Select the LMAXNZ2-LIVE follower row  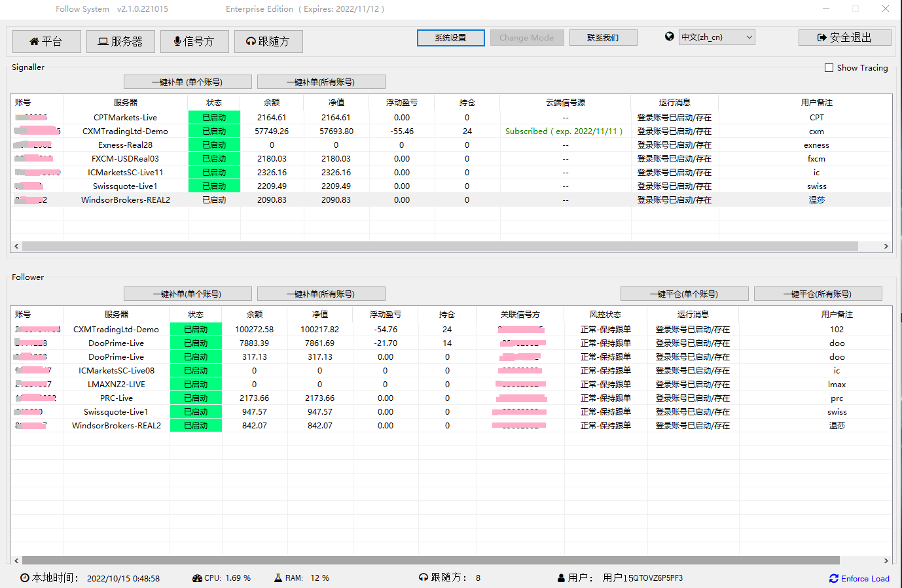coord(117,385)
